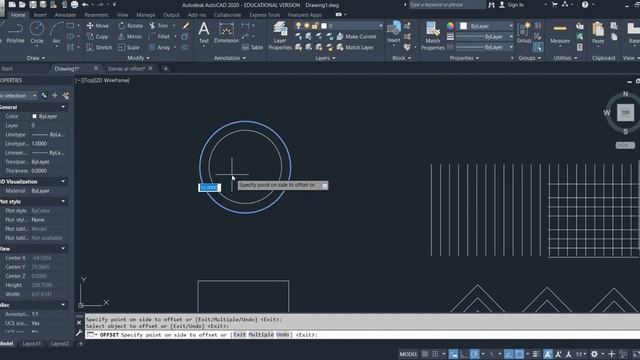The width and height of the screenshot is (640, 360).
Task: Click the Plot printer icon in quick access toolbar
Action: tap(74, 5)
